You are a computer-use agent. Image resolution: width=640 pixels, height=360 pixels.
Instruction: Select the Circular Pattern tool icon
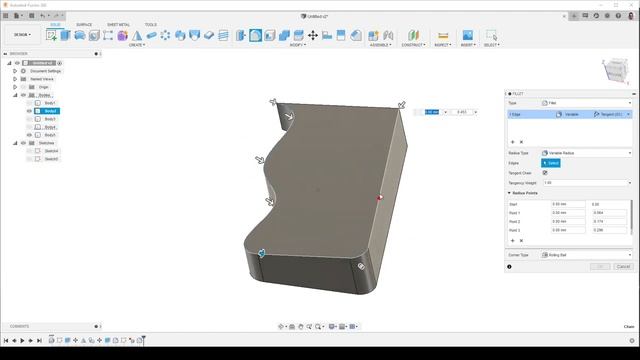165,36
